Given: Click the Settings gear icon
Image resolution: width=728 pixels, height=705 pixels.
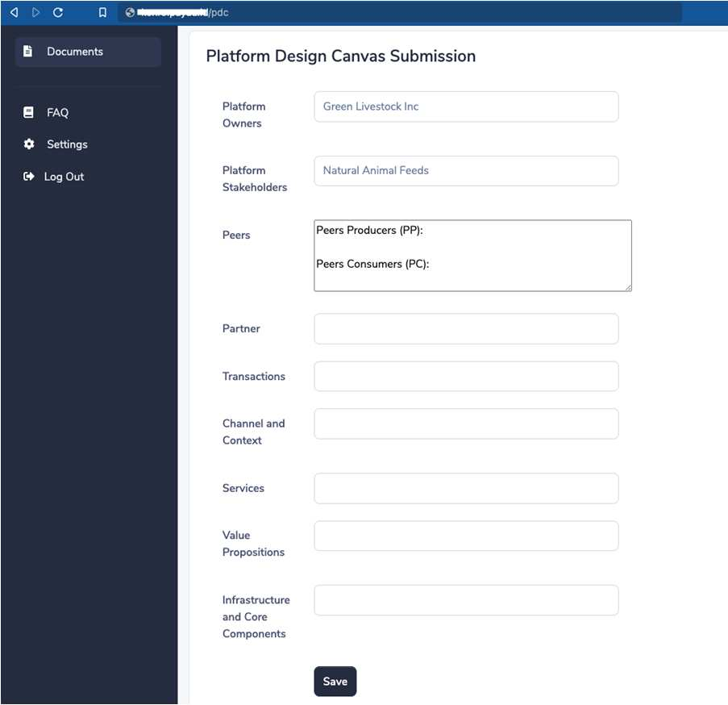Looking at the screenshot, I should pos(29,144).
